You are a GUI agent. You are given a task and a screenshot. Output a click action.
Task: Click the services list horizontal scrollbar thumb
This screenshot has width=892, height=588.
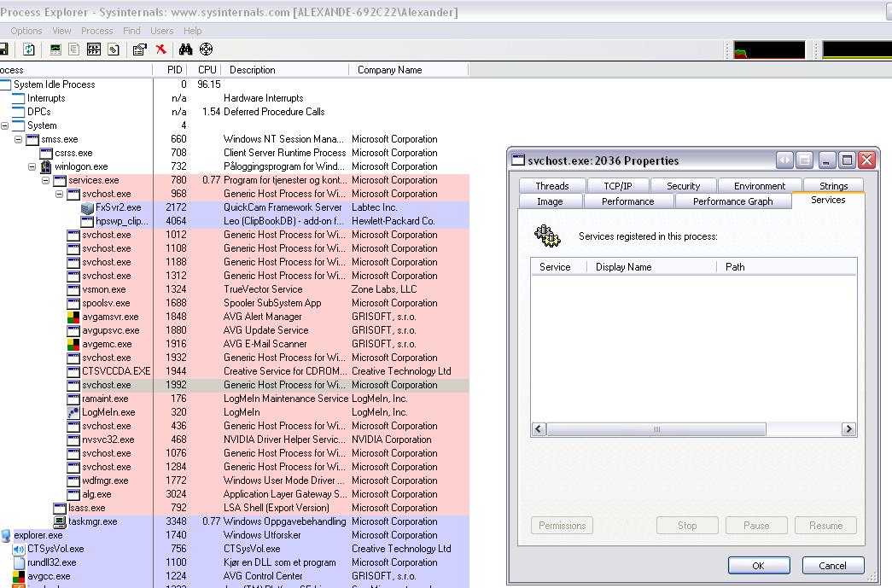point(656,429)
